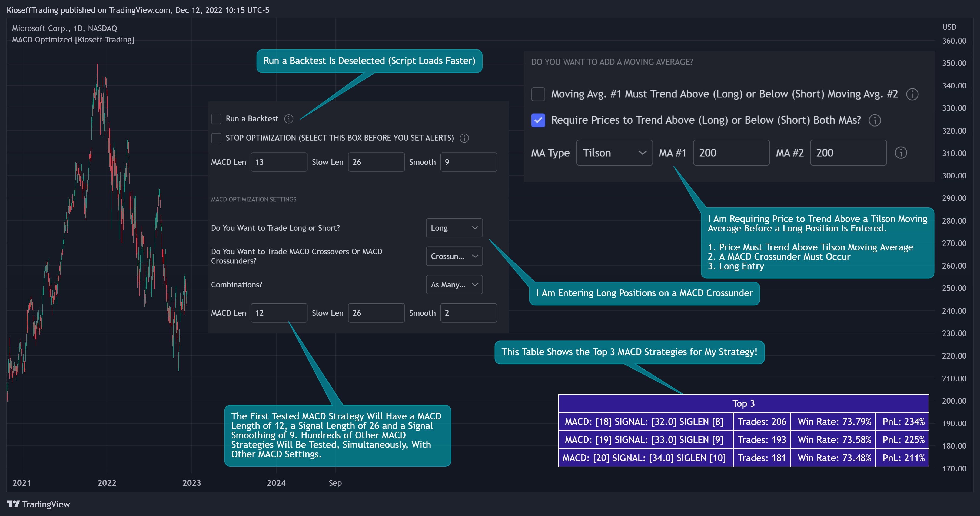Screen dimensions: 980x516
Task: Click the MA #1 field showing 200
Action: [x=731, y=153]
